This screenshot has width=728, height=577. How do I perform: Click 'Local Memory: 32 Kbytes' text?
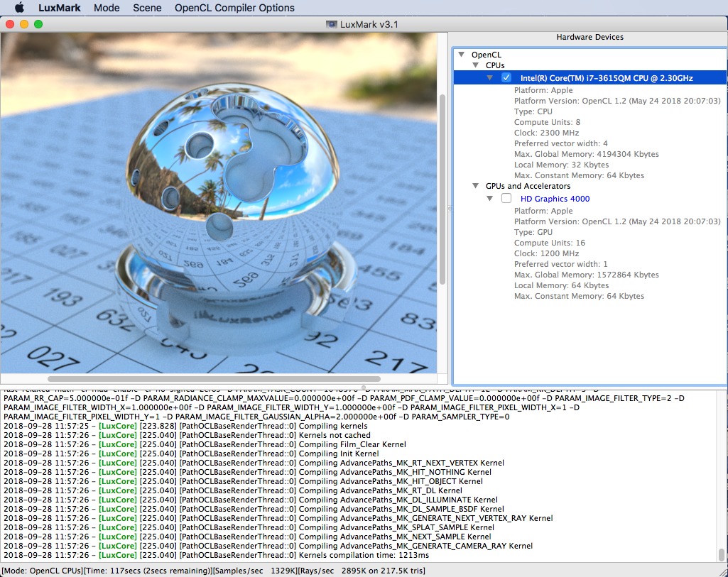[561, 165]
